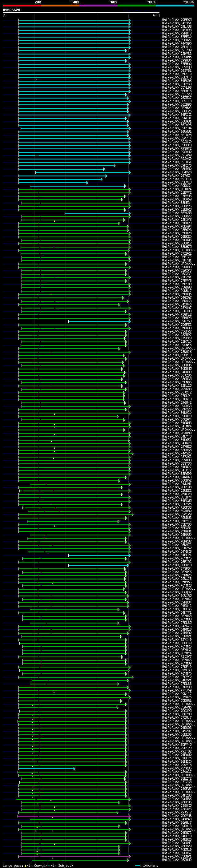
Task: Select subject label UniRef100_A5KAB1
Action: coord(177,532)
